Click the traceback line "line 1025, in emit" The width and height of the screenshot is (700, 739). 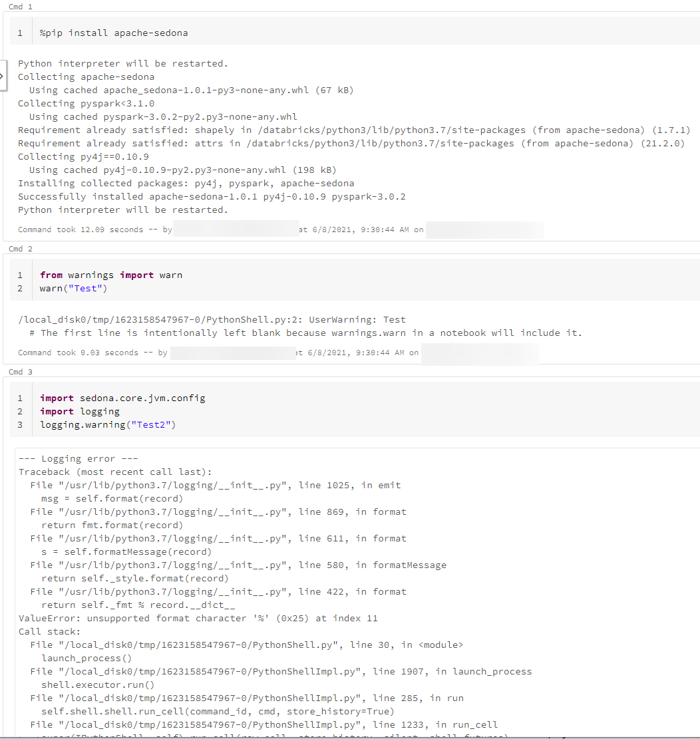(216, 486)
